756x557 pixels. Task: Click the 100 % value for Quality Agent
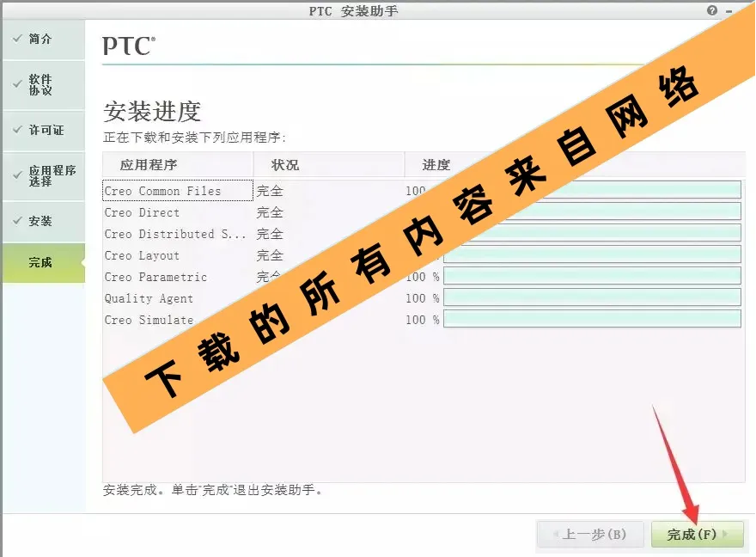pos(423,298)
